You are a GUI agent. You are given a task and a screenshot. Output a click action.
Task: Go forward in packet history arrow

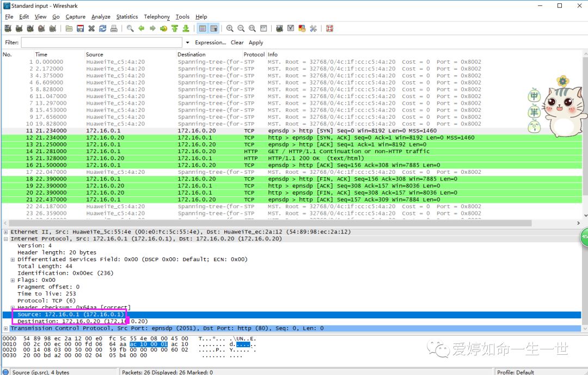point(152,28)
